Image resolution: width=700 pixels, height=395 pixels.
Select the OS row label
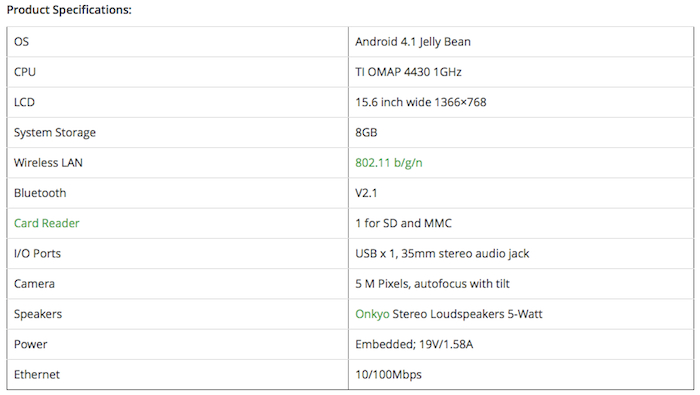tap(21, 42)
